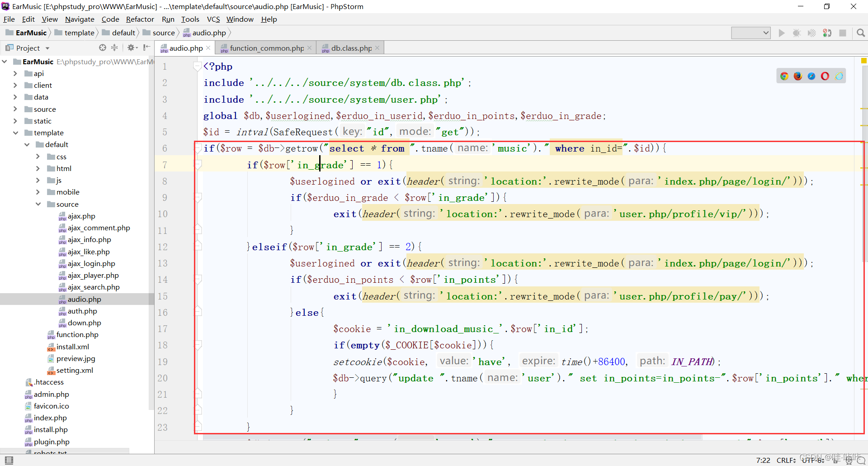This screenshot has width=868, height=466.
Task: Expand the client folder
Action: point(15,85)
